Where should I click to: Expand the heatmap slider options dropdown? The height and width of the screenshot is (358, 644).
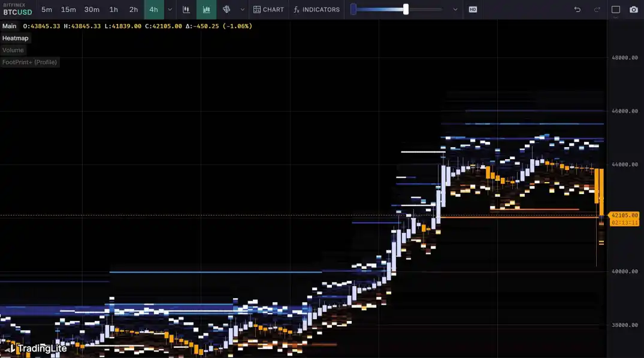[x=455, y=10]
